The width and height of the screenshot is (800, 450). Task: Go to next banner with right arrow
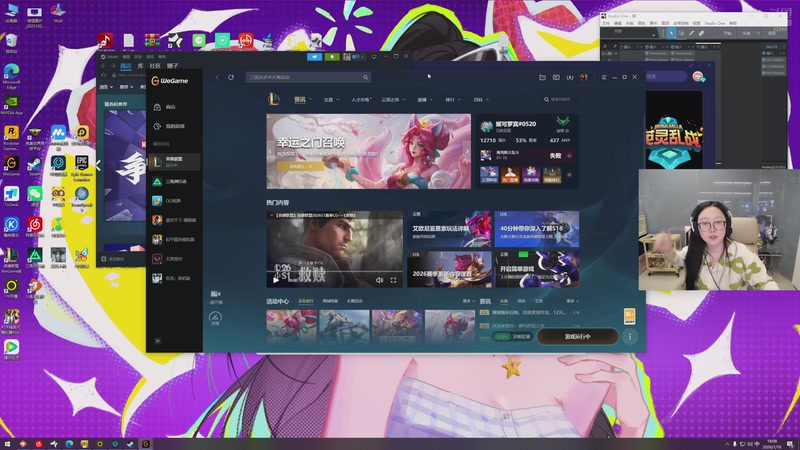coord(467,151)
